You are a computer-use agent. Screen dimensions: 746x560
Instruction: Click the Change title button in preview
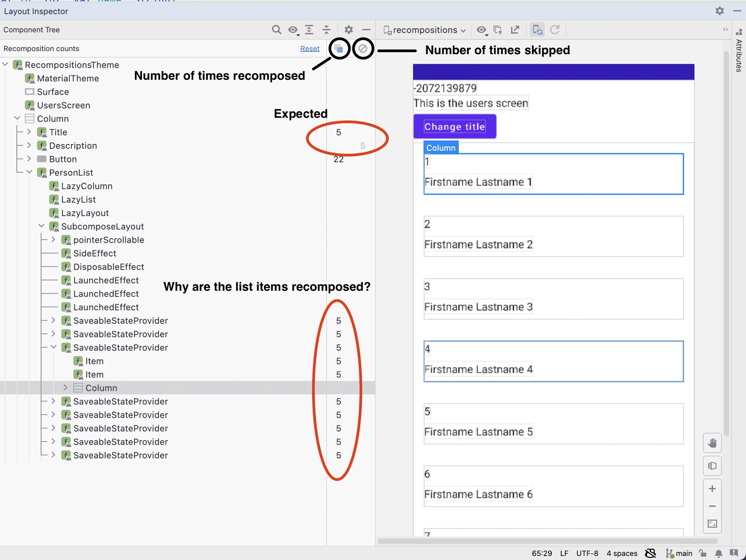(x=454, y=127)
